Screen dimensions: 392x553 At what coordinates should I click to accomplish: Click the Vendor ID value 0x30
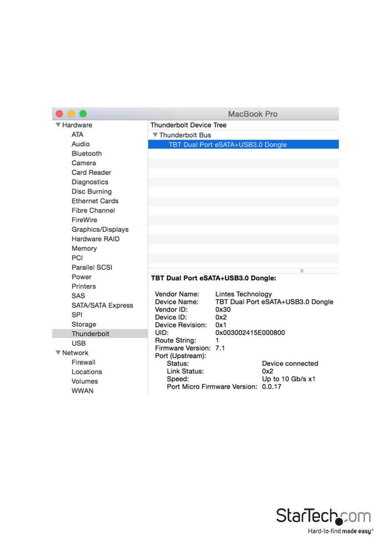223,310
